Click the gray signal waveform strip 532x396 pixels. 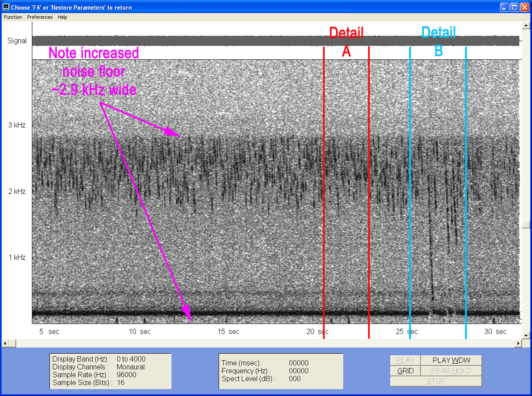(x=276, y=41)
